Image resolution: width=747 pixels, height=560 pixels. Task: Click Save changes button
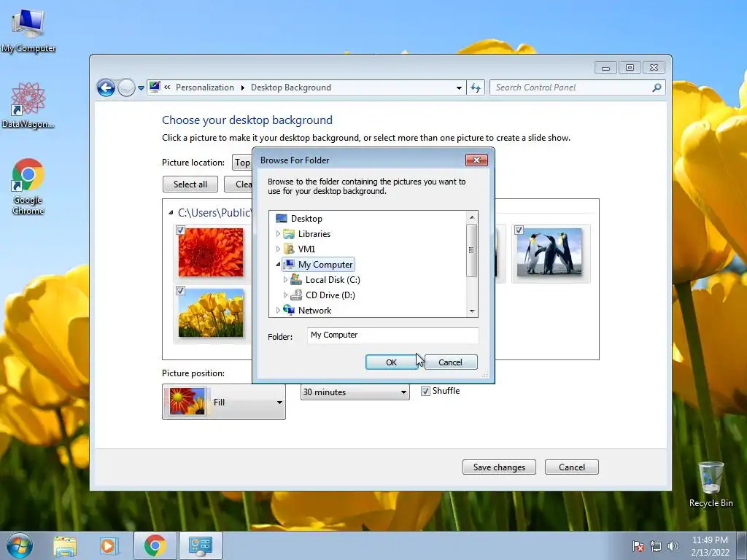[x=499, y=467]
